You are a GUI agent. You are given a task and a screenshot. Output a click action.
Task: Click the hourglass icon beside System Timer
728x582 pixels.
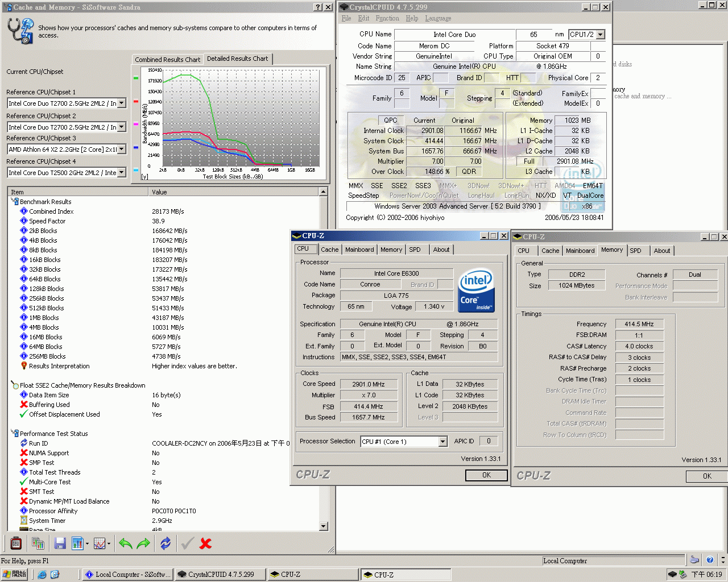[x=24, y=521]
